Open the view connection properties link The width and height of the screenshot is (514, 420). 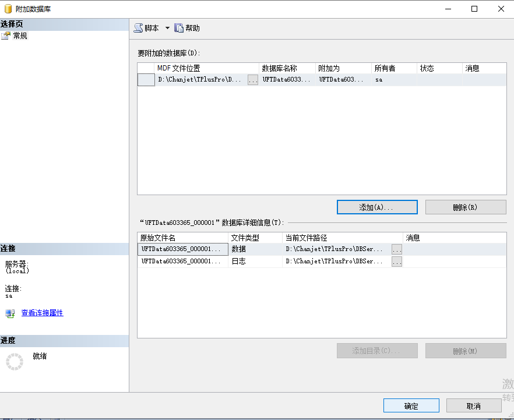(x=42, y=313)
